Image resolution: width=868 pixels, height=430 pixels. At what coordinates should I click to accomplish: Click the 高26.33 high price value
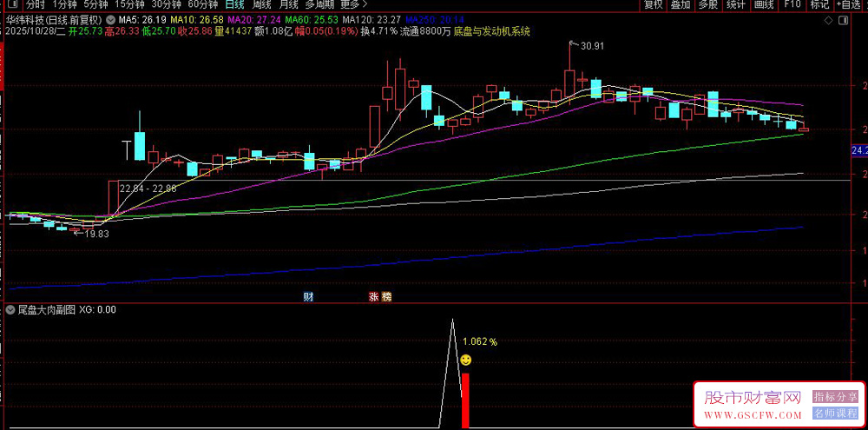tap(122, 31)
